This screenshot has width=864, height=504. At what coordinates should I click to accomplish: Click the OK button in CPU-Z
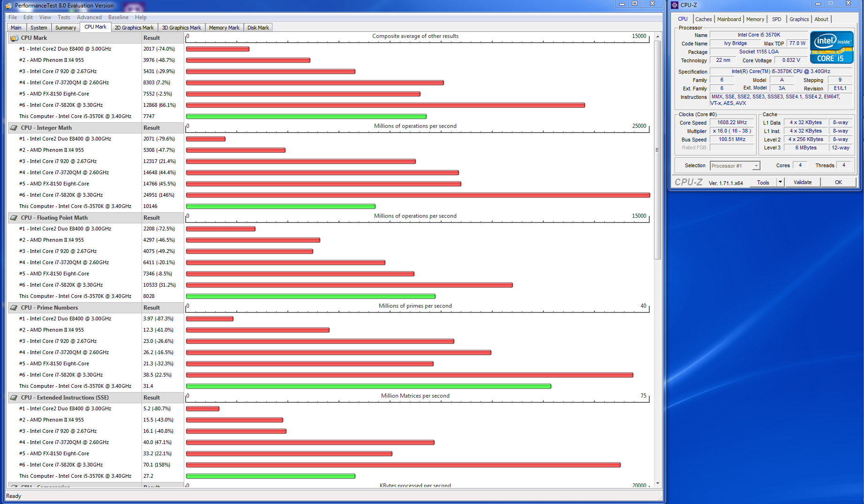click(x=838, y=183)
